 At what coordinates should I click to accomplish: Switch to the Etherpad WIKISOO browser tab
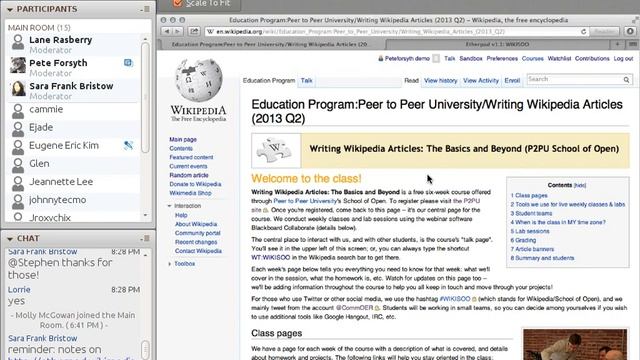click(x=498, y=44)
